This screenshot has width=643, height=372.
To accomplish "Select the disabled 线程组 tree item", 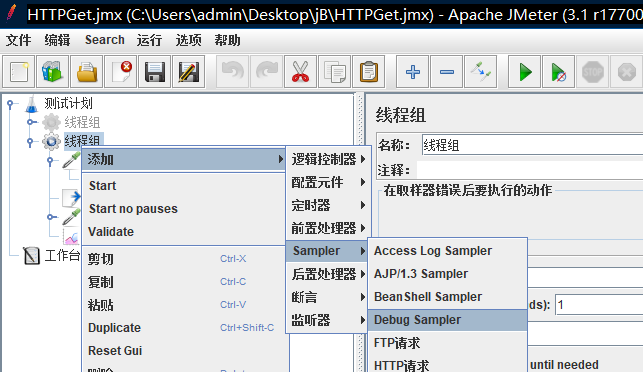I will [x=82, y=122].
